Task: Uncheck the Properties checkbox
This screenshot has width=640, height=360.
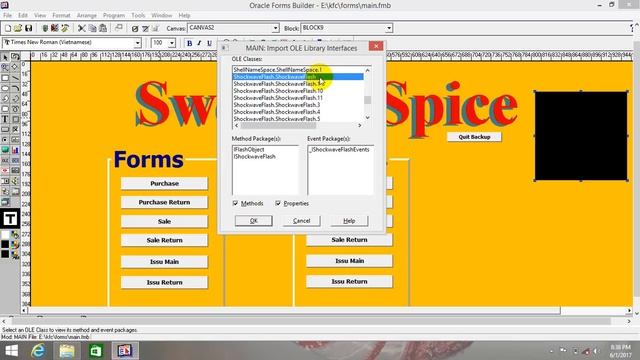Action: [x=278, y=203]
